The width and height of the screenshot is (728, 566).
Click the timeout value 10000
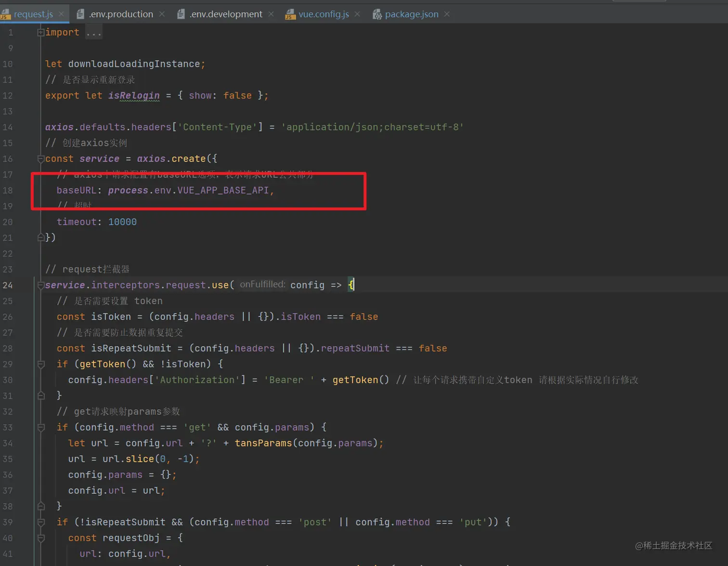(x=122, y=222)
